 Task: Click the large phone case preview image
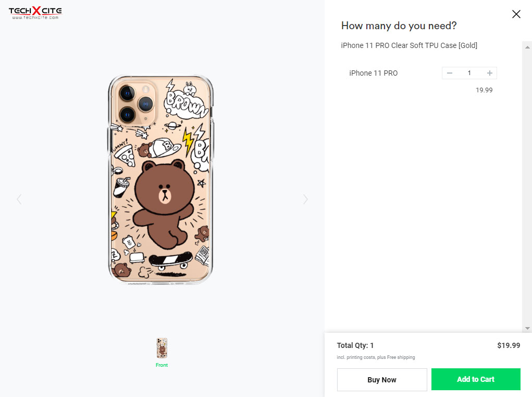click(160, 179)
